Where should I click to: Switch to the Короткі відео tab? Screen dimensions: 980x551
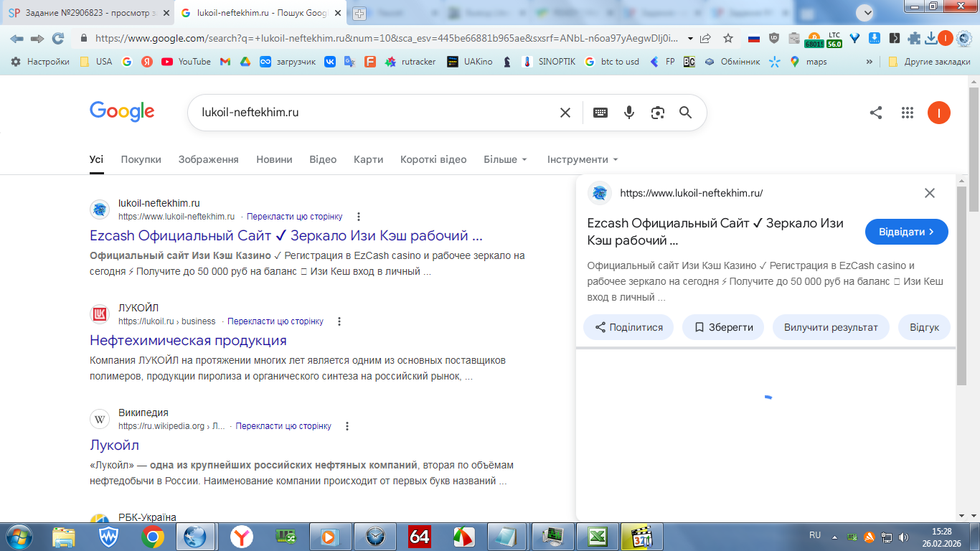point(433,159)
